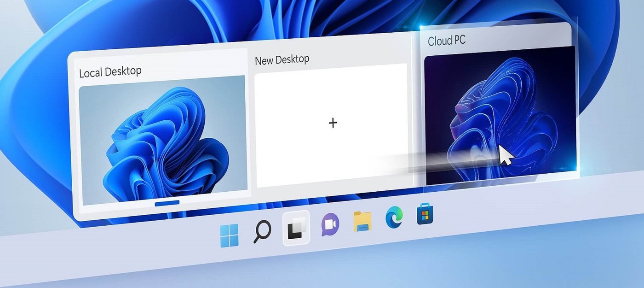Open File Explorer from the taskbar
Screen dimensions: 644x288
pyautogui.click(x=362, y=221)
